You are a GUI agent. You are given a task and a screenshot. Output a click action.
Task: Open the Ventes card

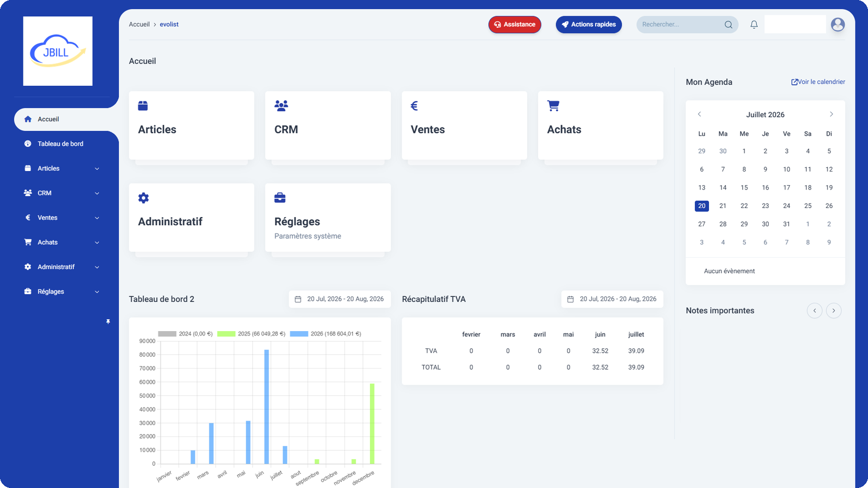click(464, 125)
